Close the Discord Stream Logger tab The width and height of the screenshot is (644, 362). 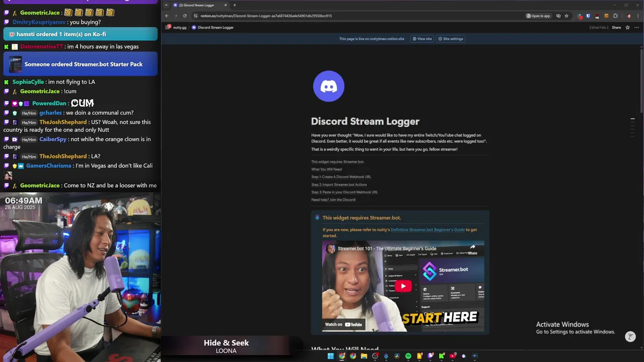point(225,5)
